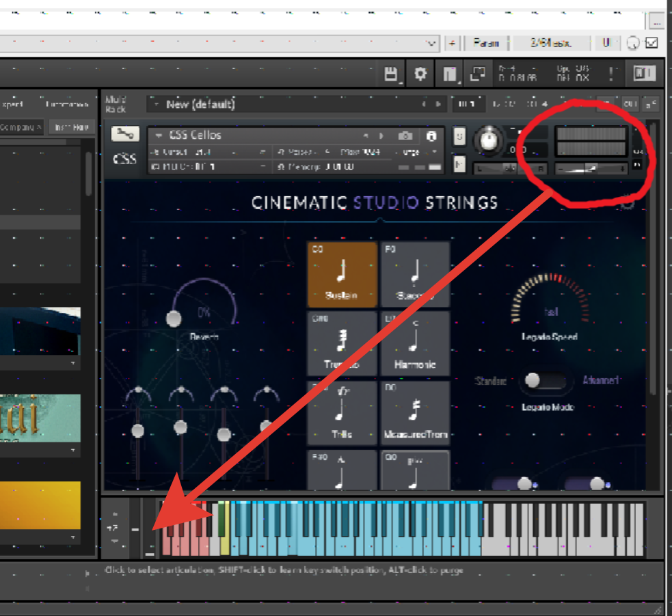The height and width of the screenshot is (616, 672).
Task: Hit the exclamation mark panic button
Action: (610, 74)
